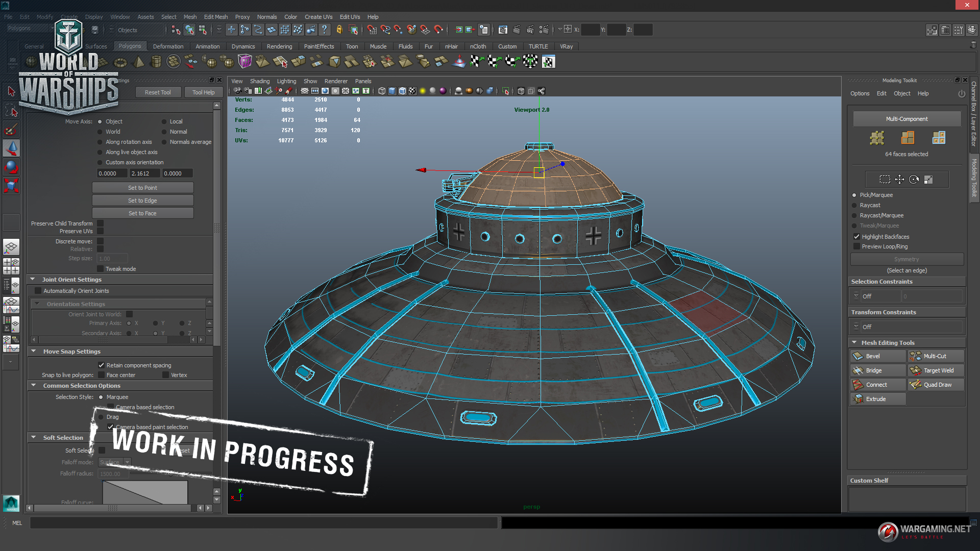Viewport: 980px width, 551px height.
Task: Click the red arrow select tool in left toolbox
Action: pyautogui.click(x=11, y=91)
